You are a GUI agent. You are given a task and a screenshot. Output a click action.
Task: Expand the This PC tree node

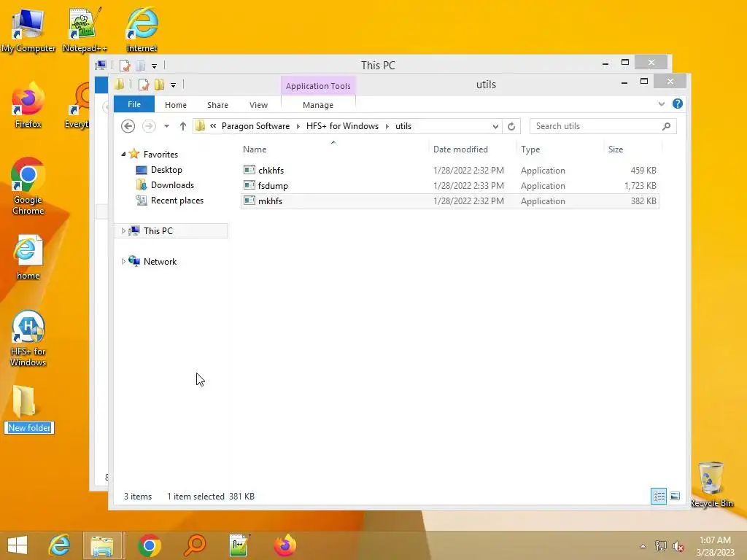(123, 230)
